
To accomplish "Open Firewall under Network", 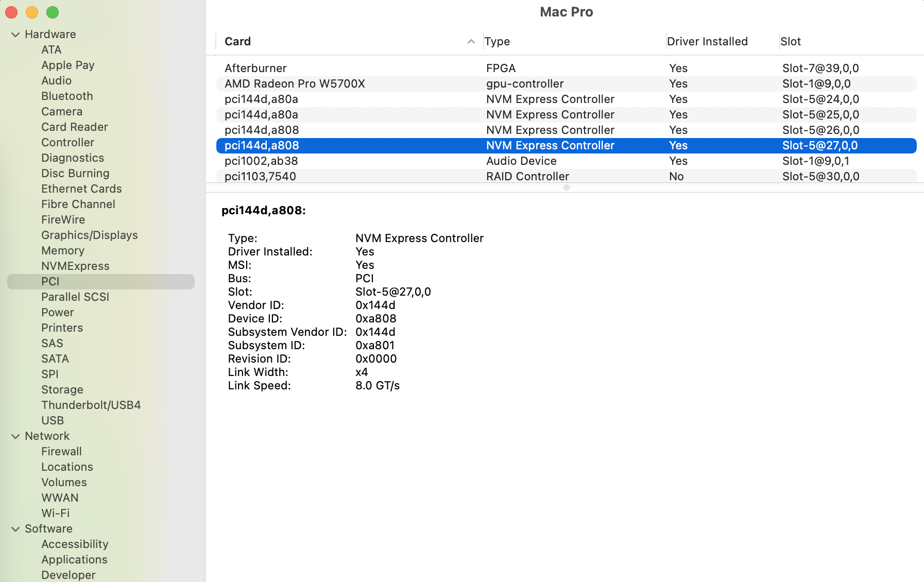I will click(61, 452).
